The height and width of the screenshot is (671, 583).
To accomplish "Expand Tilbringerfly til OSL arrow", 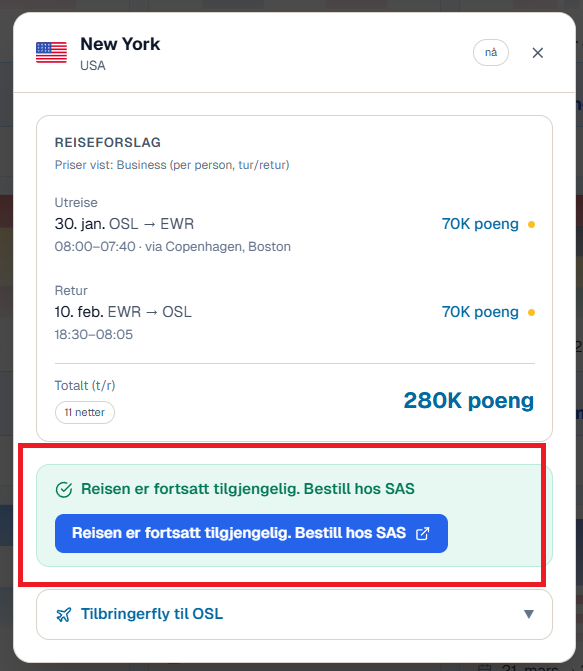I will coord(529,614).
